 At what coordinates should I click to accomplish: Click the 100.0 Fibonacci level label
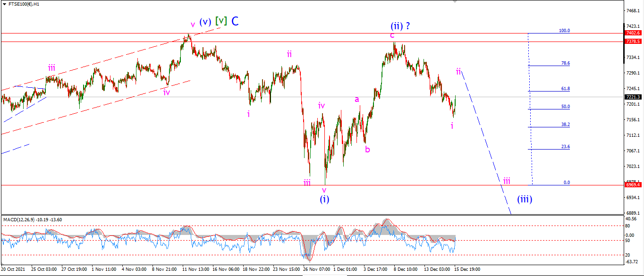564,30
